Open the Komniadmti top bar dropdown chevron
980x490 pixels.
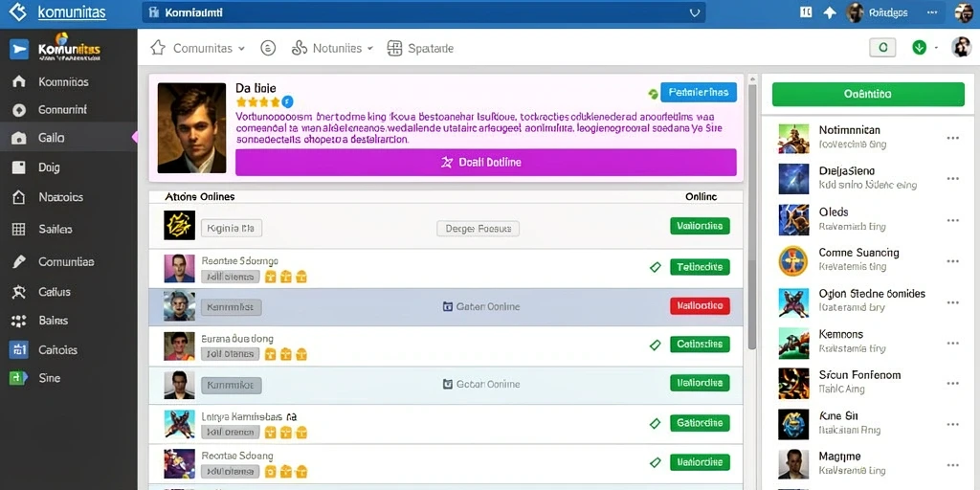(694, 12)
